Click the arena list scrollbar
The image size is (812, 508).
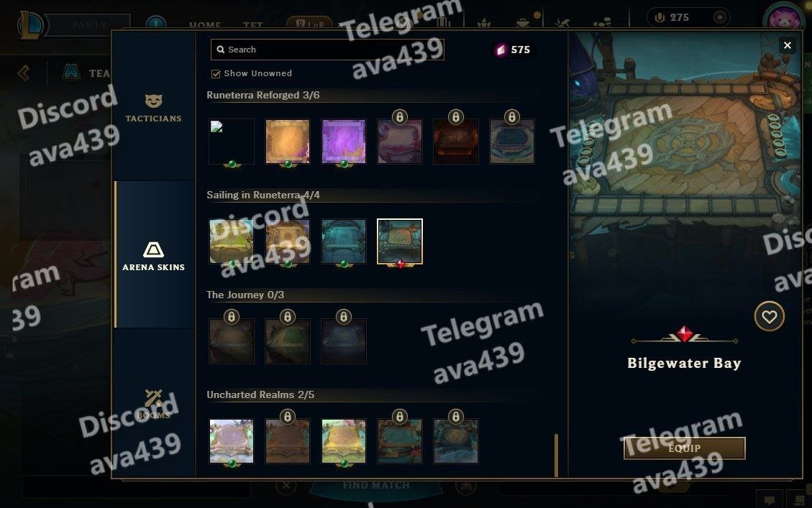pyautogui.click(x=556, y=456)
